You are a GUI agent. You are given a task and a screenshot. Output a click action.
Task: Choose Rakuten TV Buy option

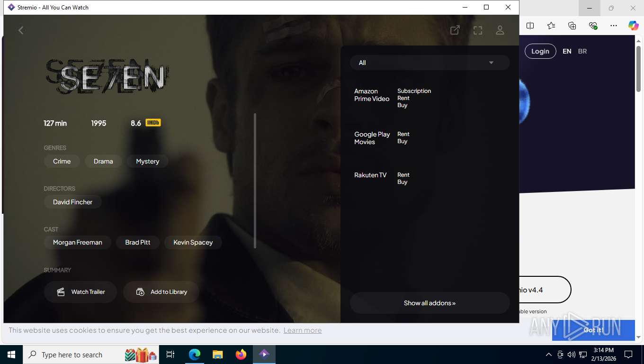coord(402,182)
